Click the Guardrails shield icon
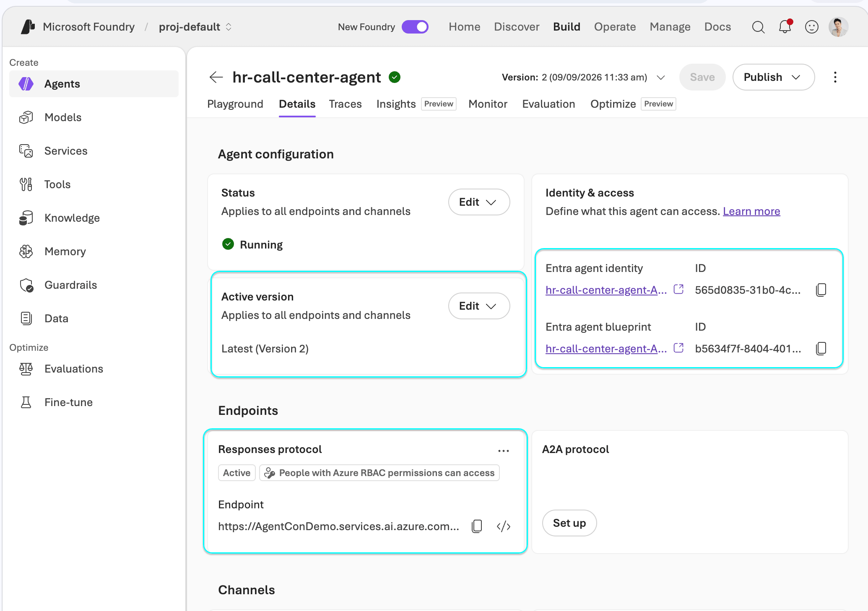The height and width of the screenshot is (611, 868). tap(26, 285)
